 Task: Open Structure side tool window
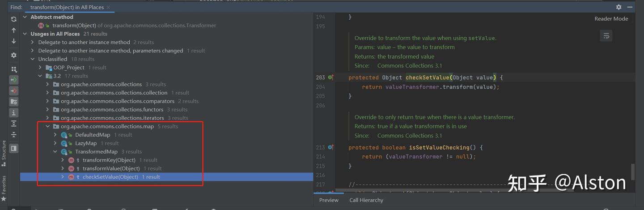(4, 153)
